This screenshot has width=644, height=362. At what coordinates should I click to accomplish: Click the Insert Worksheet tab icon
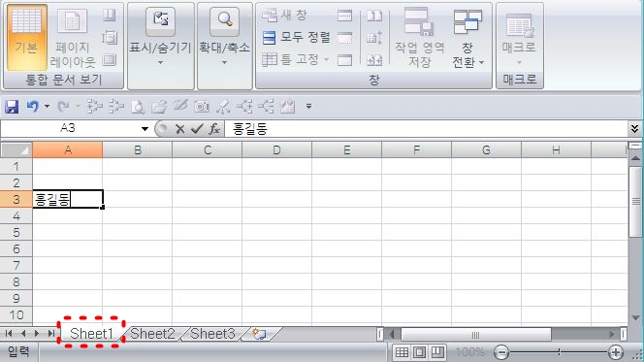[259, 334]
